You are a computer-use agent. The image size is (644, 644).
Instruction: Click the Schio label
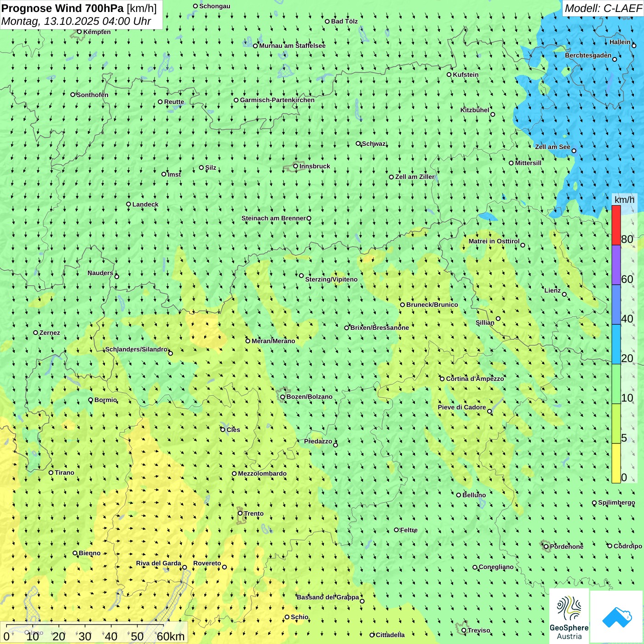pos(299,617)
